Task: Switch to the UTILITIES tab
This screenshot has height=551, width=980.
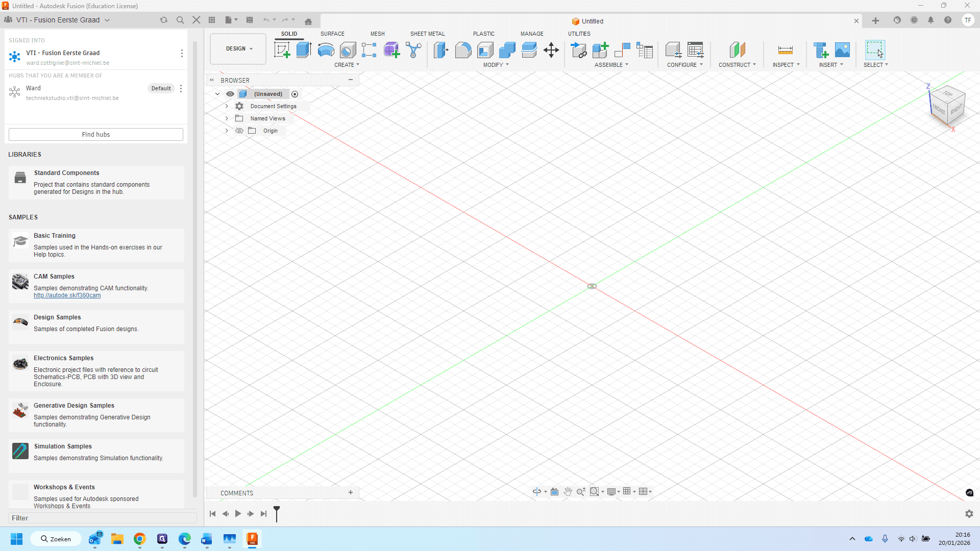Action: pyautogui.click(x=579, y=34)
